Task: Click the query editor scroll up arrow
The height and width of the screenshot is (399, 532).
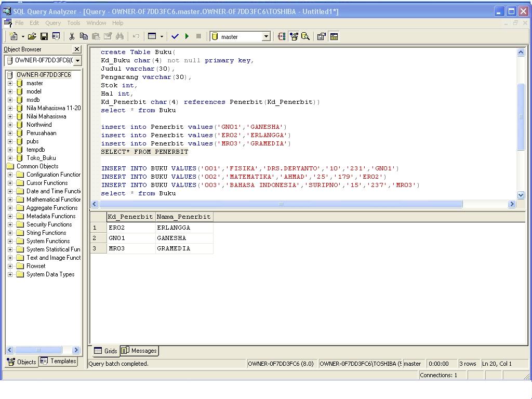Action: click(521, 52)
